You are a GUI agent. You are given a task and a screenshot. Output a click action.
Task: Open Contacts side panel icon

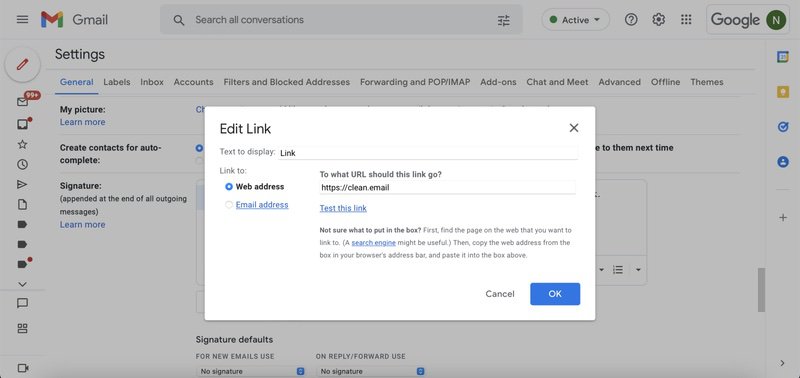pyautogui.click(x=783, y=162)
